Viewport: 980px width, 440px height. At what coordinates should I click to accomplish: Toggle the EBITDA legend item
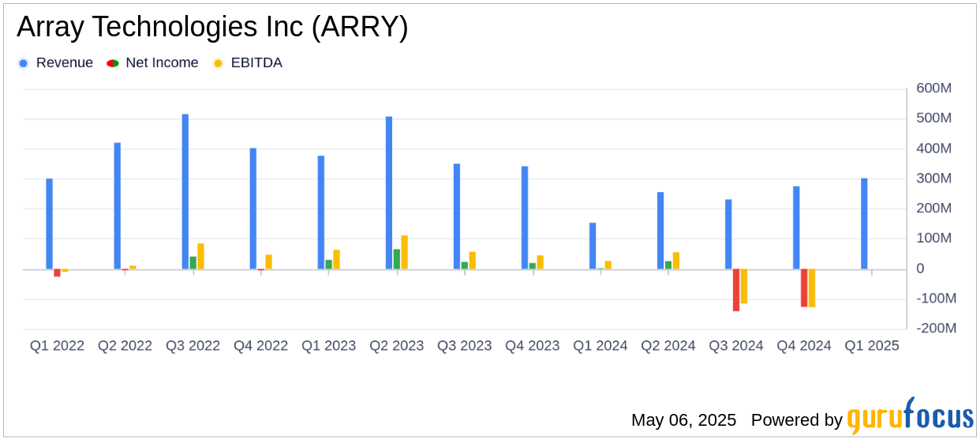pos(247,62)
